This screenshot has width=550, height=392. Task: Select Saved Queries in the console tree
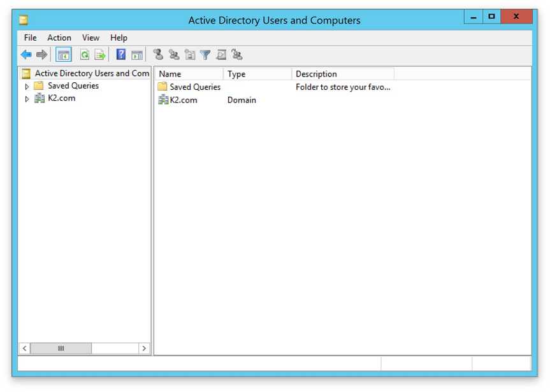(73, 85)
